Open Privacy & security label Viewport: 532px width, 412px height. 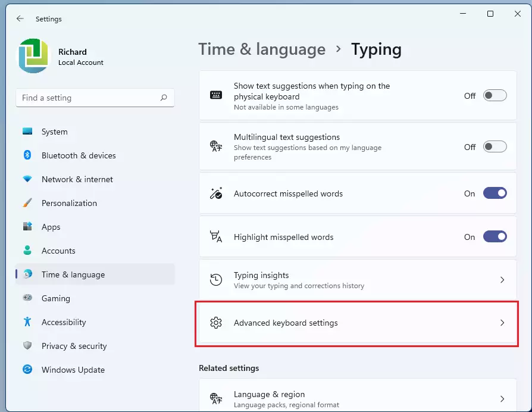pyautogui.click(x=74, y=346)
